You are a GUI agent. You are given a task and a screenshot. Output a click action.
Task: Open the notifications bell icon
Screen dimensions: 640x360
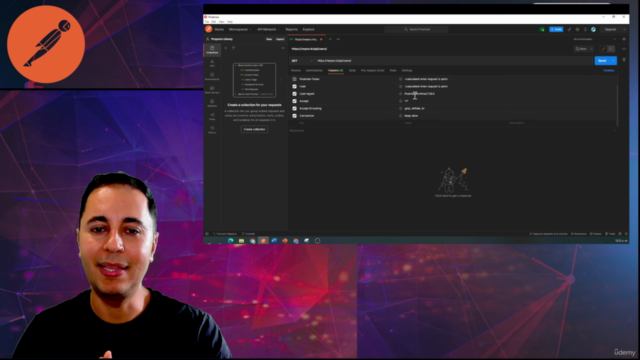[x=585, y=29]
